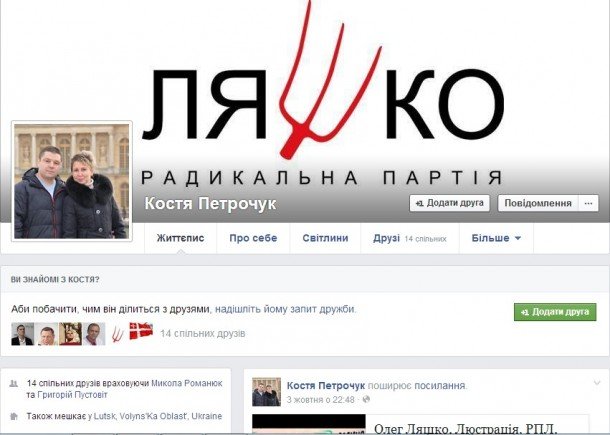Click the post timestamp 3 жовтня о 22:48
Screen dimensions: 610x435
click(x=321, y=400)
